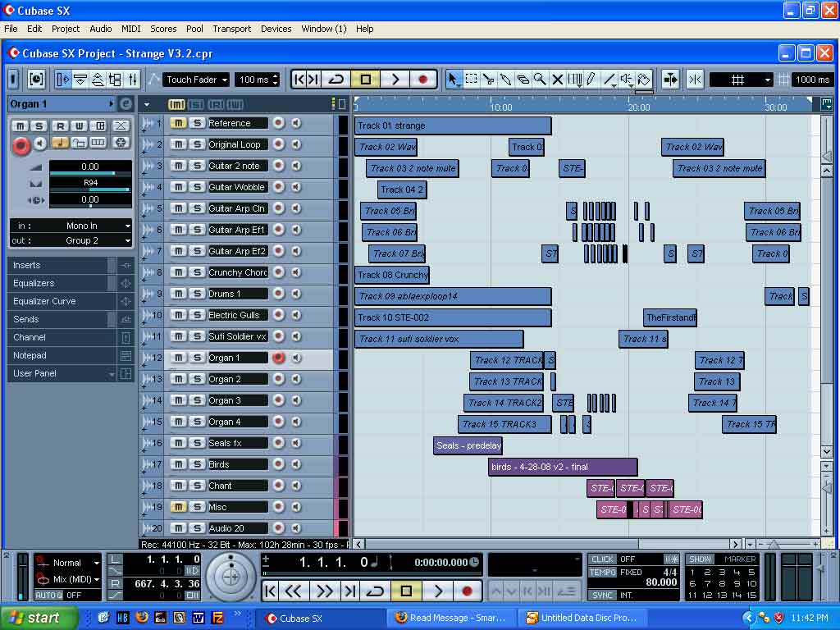
Task: Open the Mono In input routing dropdown
Action: coord(71,226)
